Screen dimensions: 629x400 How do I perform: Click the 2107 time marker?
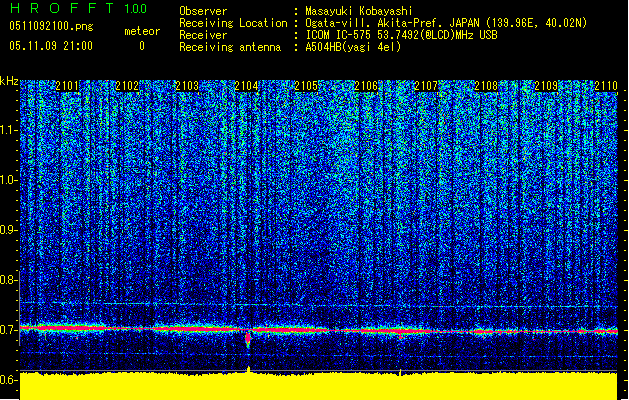426,86
